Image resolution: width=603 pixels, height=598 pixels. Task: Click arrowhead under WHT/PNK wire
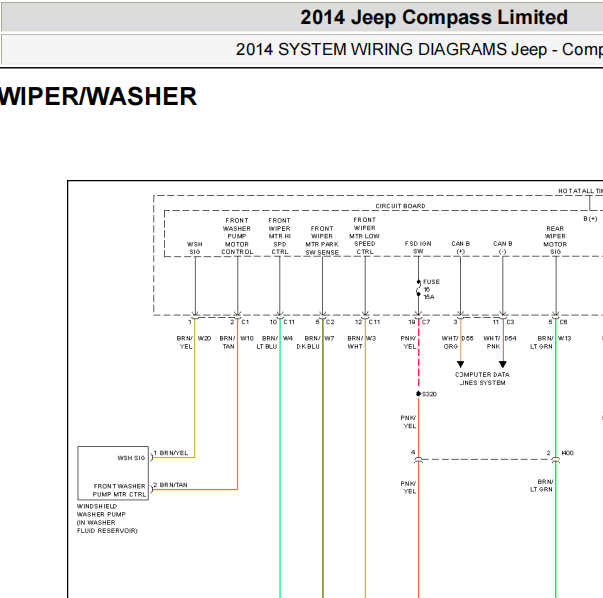503,364
